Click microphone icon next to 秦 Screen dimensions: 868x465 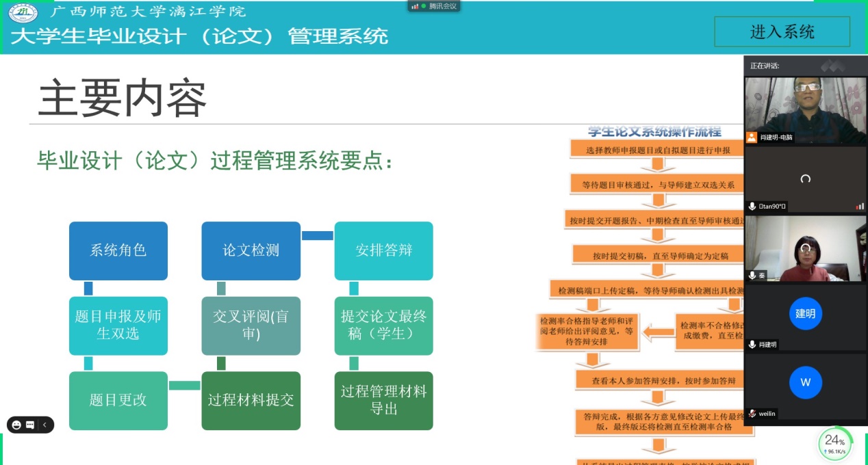click(752, 275)
